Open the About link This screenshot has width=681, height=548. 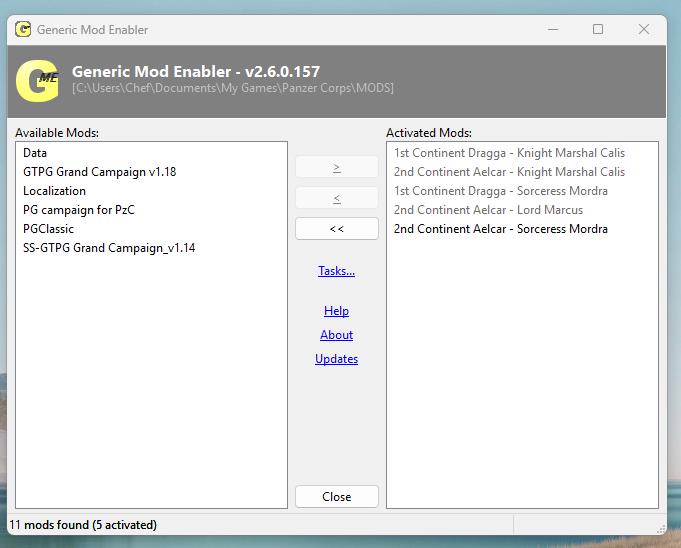click(336, 335)
